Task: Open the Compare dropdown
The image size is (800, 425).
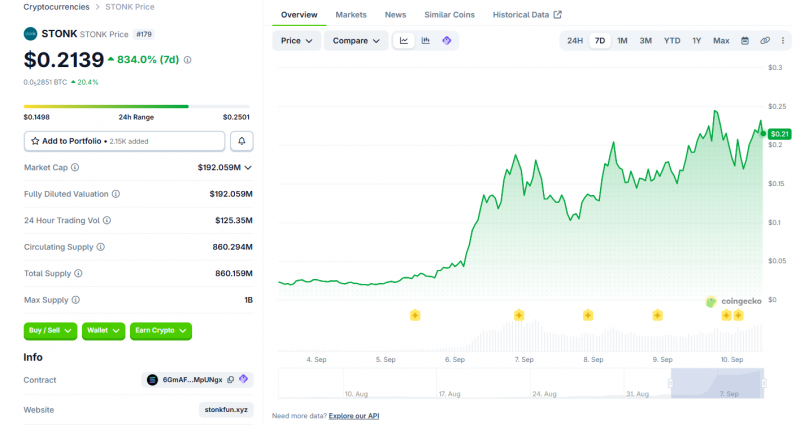Action: (x=356, y=41)
